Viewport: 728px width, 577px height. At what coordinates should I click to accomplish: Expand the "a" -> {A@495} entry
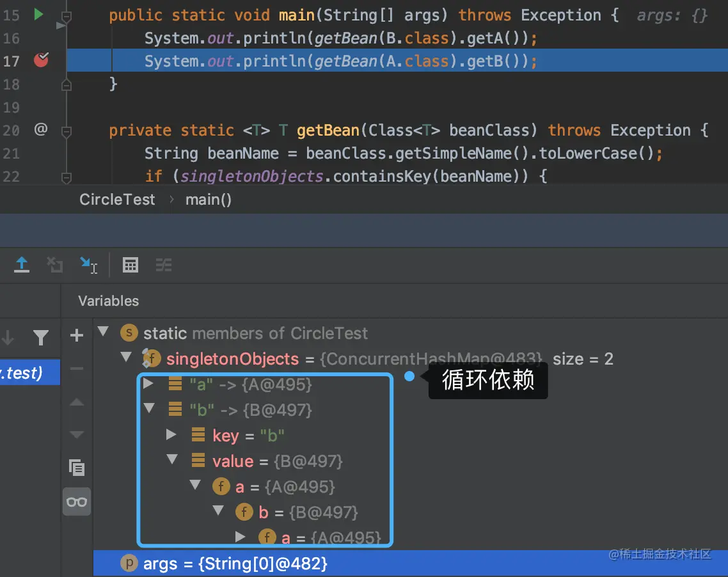tap(148, 383)
